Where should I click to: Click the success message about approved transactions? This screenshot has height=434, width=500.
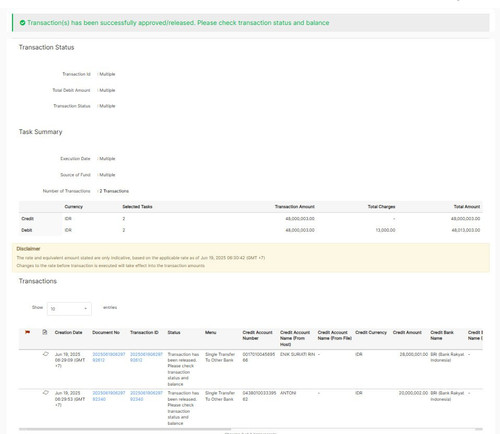click(x=178, y=23)
